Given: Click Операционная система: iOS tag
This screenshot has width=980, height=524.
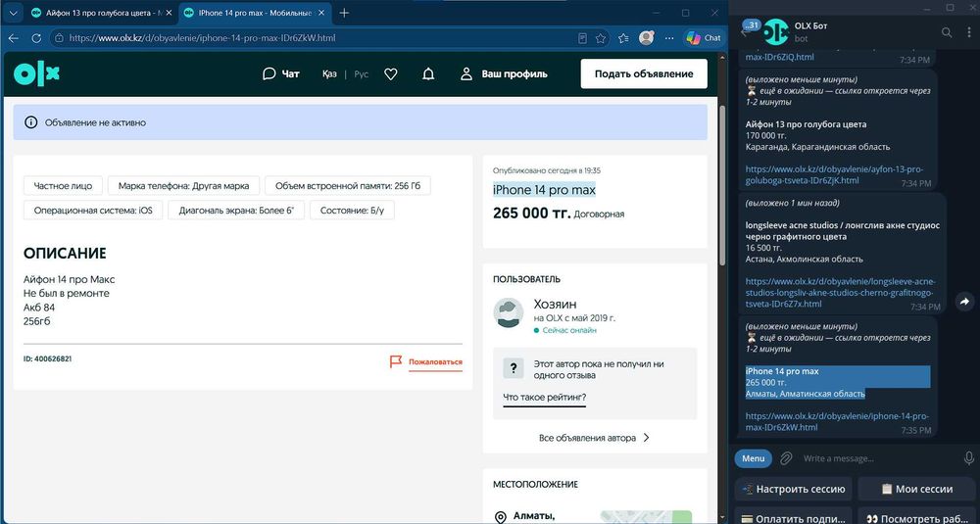Looking at the screenshot, I should pyautogui.click(x=93, y=211).
